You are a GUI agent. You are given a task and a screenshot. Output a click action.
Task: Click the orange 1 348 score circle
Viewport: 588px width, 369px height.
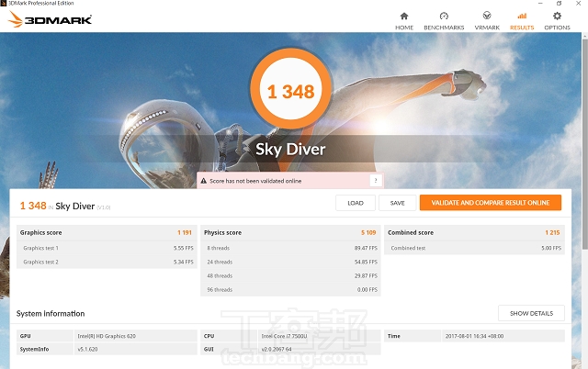pos(291,89)
